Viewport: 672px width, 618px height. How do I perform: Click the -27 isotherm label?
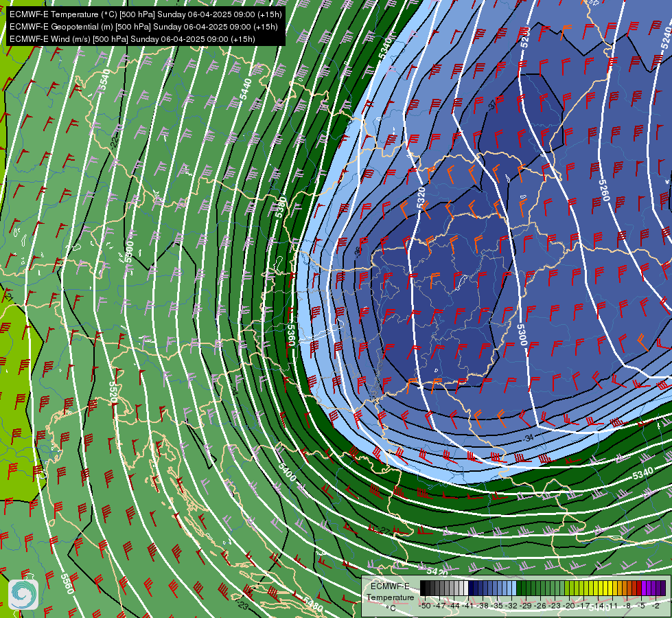pos(384,531)
